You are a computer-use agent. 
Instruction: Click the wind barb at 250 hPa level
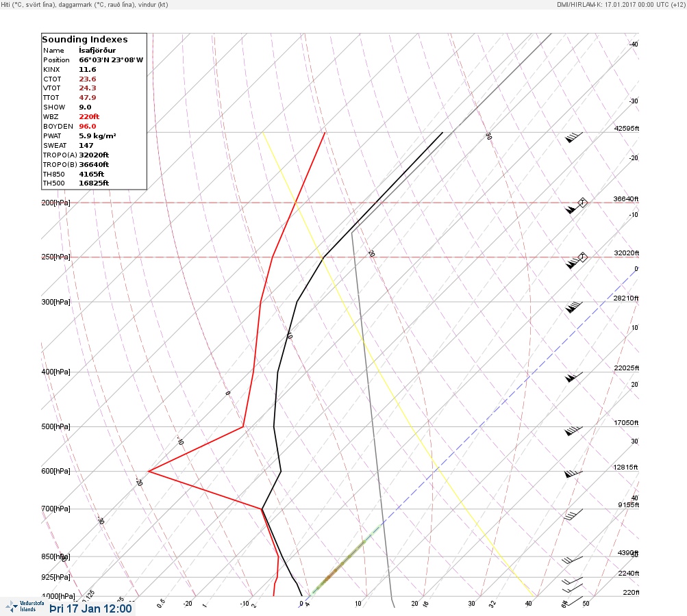[574, 263]
